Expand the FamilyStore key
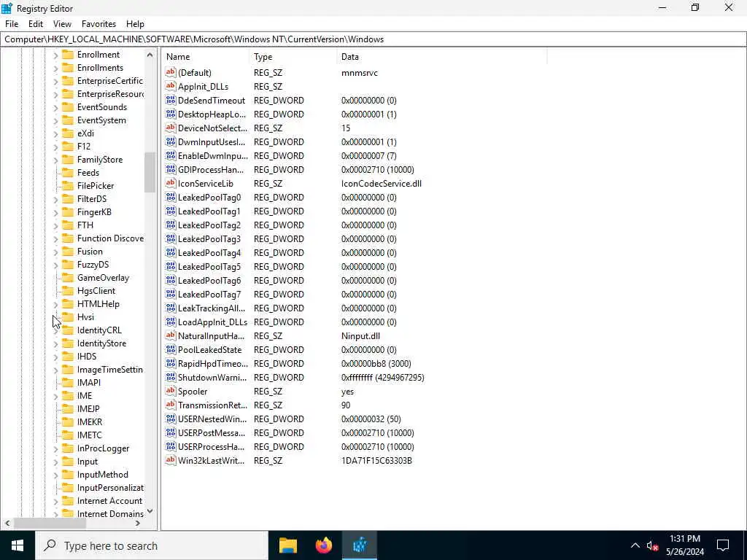The width and height of the screenshot is (747, 560). [55, 160]
